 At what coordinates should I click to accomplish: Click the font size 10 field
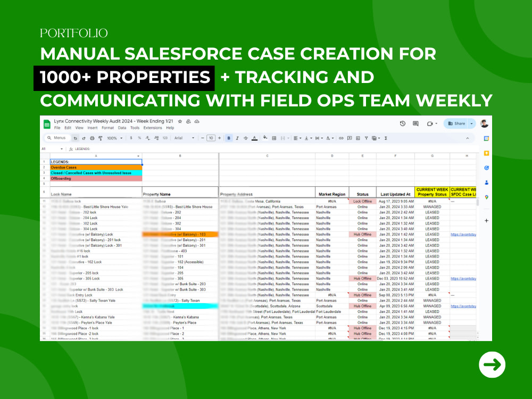[211, 138]
